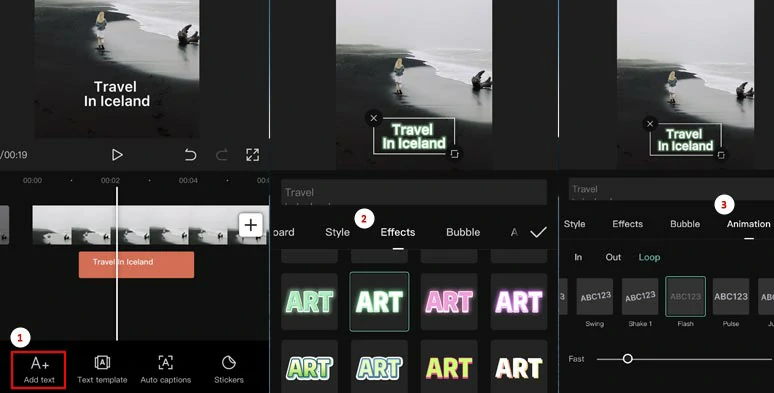
Task: Click the Fast animation speed slider handle
Action: tap(627, 359)
